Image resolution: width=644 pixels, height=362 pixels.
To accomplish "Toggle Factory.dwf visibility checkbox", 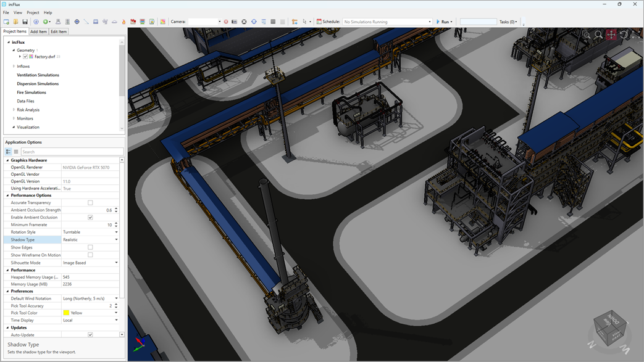I will click(25, 57).
